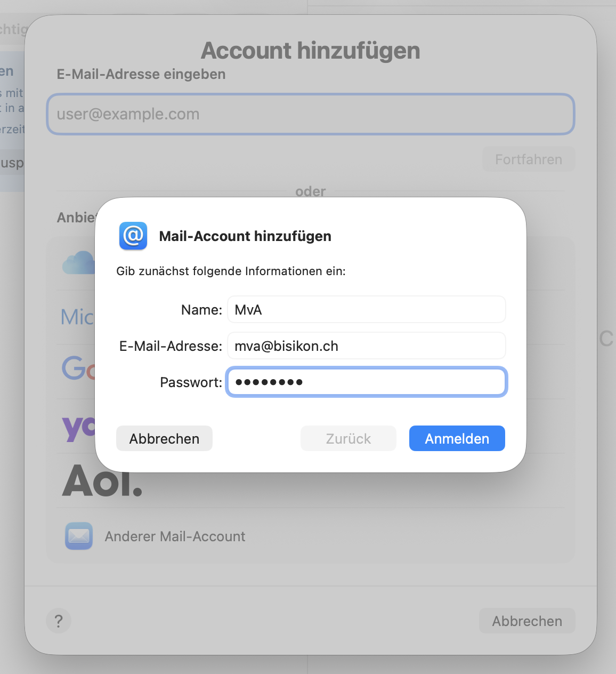Click the envelope icon for Anderer Mail-Account
This screenshot has width=616, height=674.
79,536
